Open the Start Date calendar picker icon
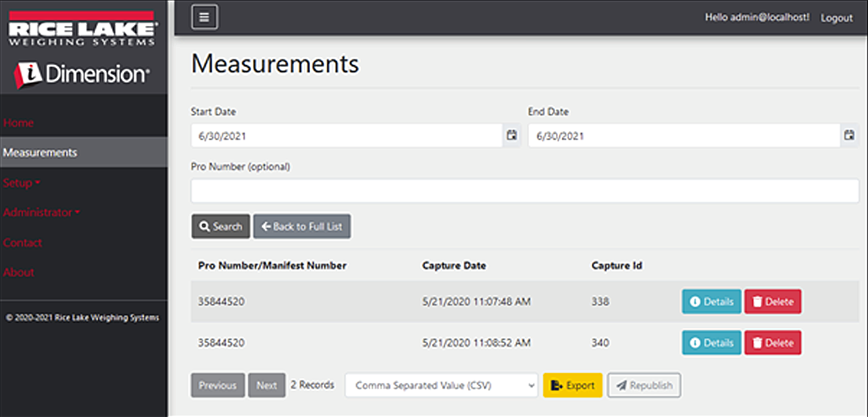 click(x=511, y=136)
